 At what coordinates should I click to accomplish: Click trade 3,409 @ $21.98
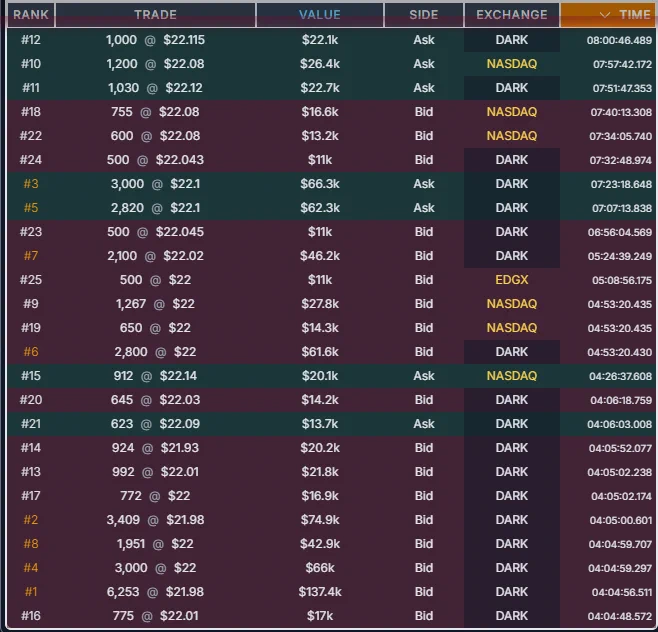(x=155, y=520)
